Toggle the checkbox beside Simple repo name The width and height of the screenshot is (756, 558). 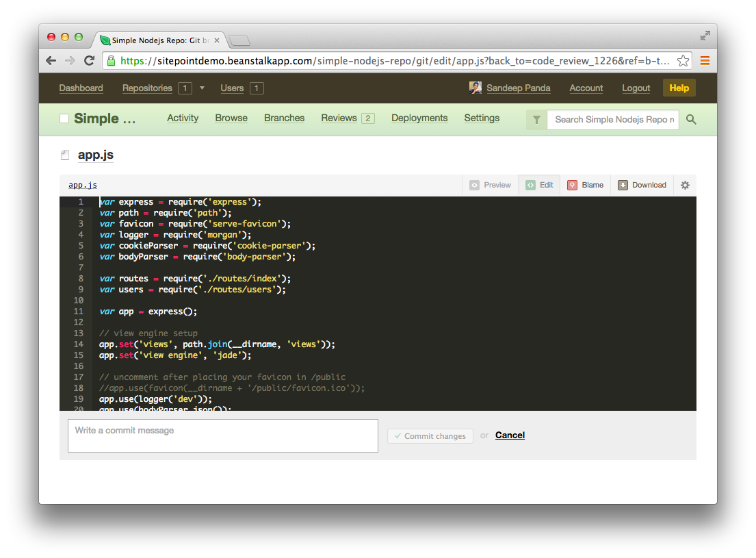coord(64,119)
